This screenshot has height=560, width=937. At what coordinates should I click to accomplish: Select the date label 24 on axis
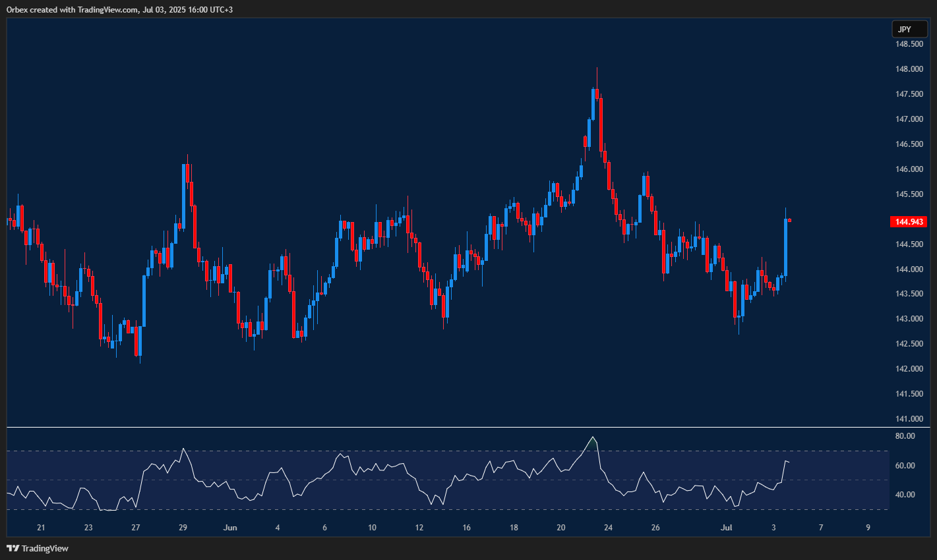click(x=609, y=527)
